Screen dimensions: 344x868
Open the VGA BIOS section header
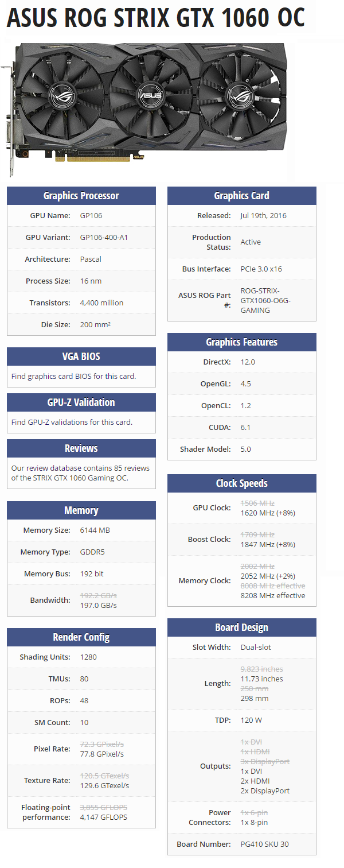(81, 356)
